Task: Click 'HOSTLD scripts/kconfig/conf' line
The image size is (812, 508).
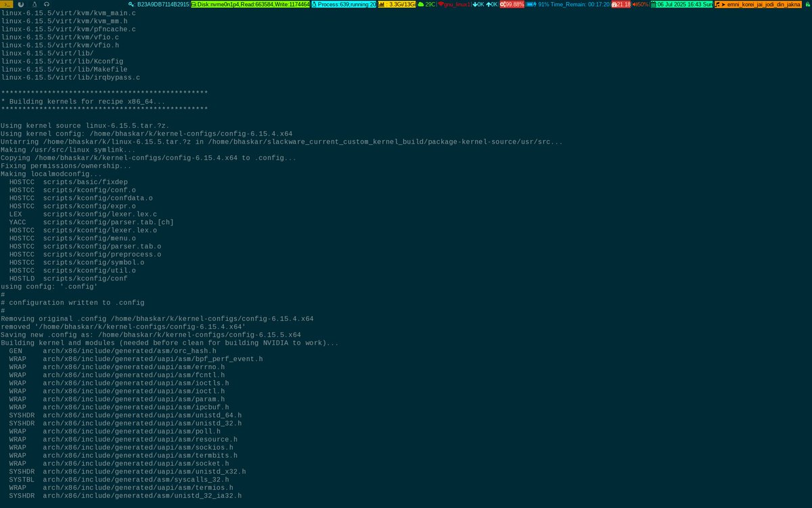Action: (68, 278)
